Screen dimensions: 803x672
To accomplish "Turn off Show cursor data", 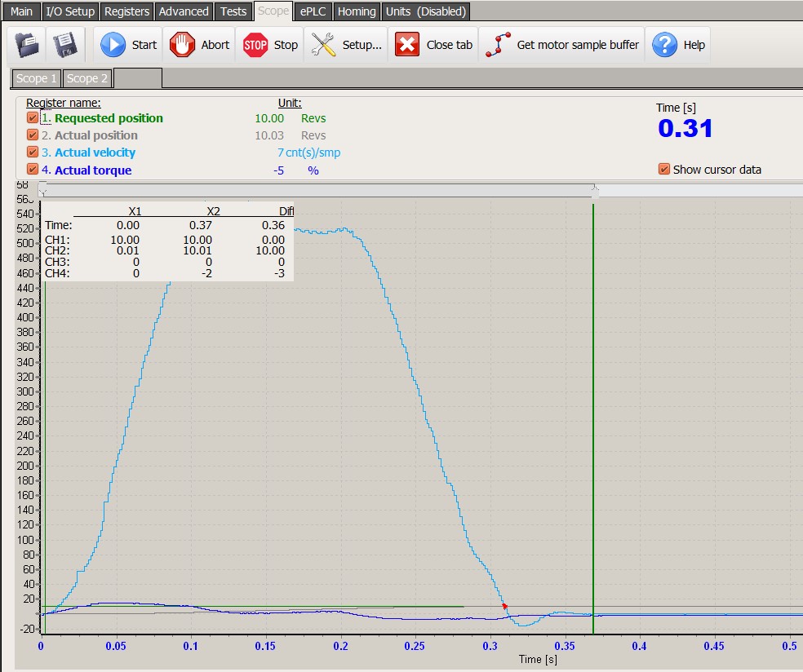I will tap(663, 170).
